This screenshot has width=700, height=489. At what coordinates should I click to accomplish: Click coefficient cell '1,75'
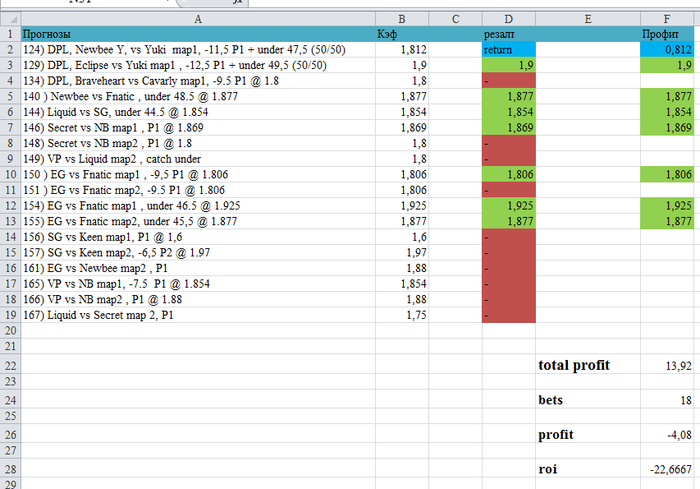pyautogui.click(x=402, y=315)
